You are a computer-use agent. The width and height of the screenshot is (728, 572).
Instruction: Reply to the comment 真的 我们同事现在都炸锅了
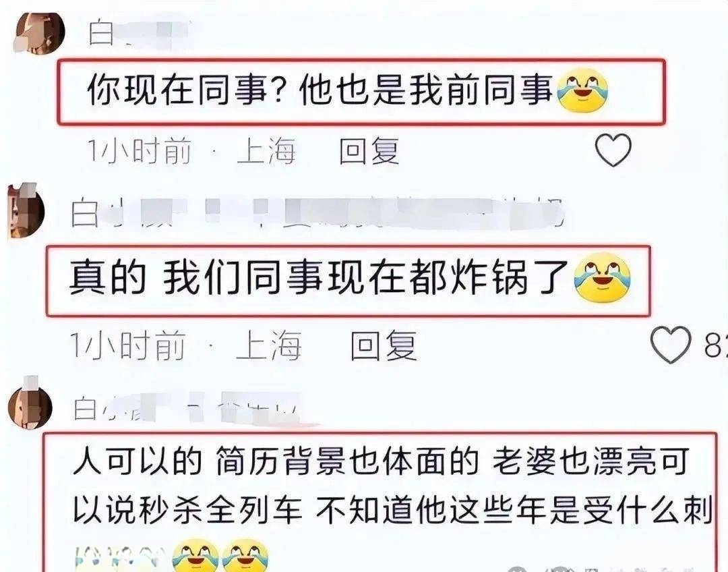click(384, 345)
